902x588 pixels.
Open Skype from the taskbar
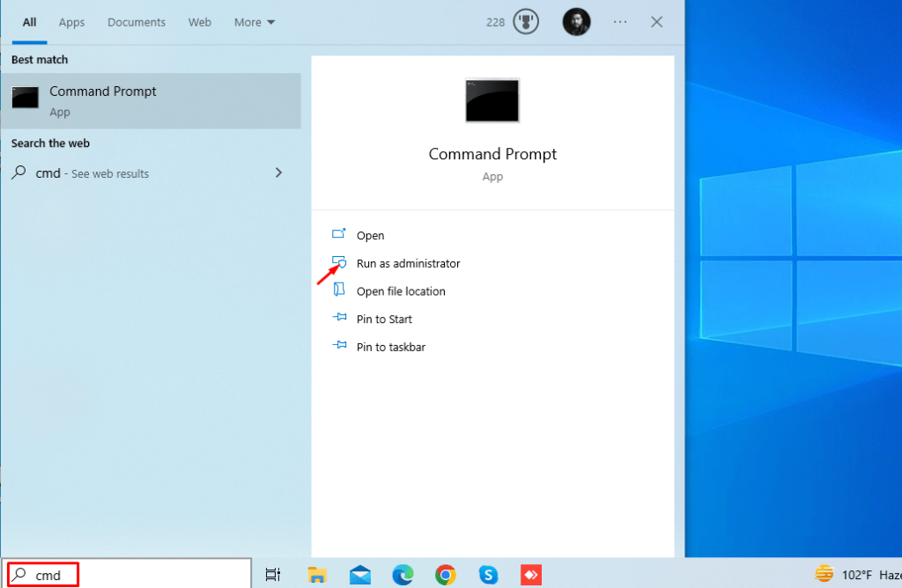[x=488, y=575]
